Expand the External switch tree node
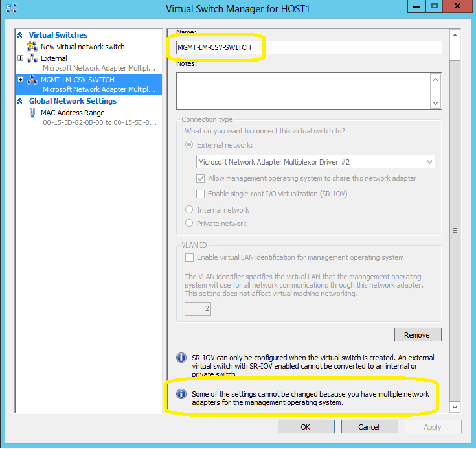The image size is (476, 449). click(x=21, y=58)
